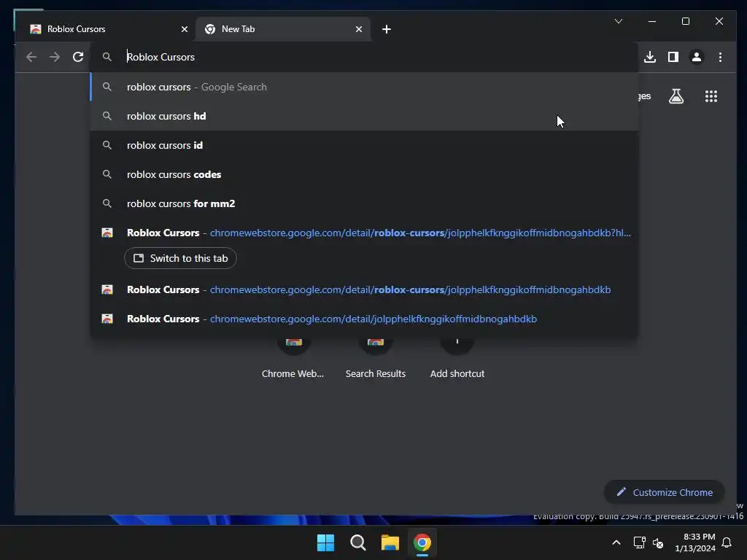
Task: Open the notifications bell icon
Action: (x=727, y=542)
